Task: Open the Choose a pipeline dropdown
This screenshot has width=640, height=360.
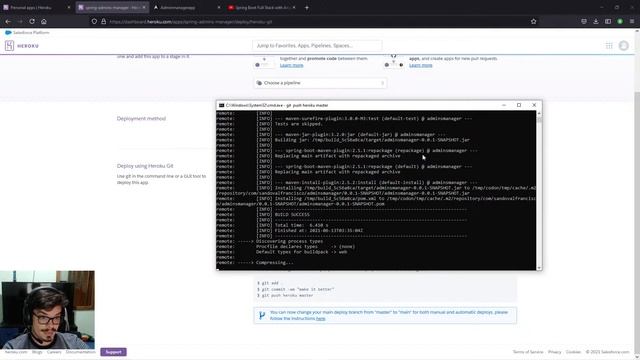Action: [x=320, y=83]
